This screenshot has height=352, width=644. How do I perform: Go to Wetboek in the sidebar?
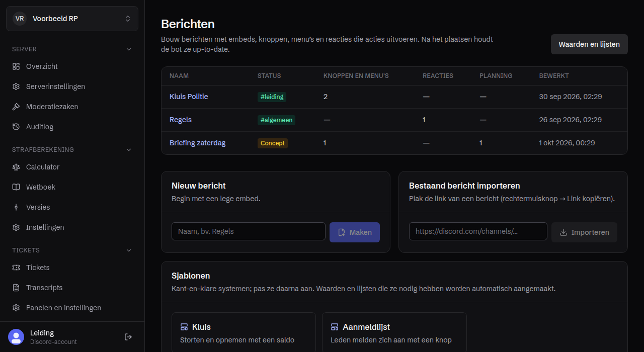pyautogui.click(x=72, y=187)
